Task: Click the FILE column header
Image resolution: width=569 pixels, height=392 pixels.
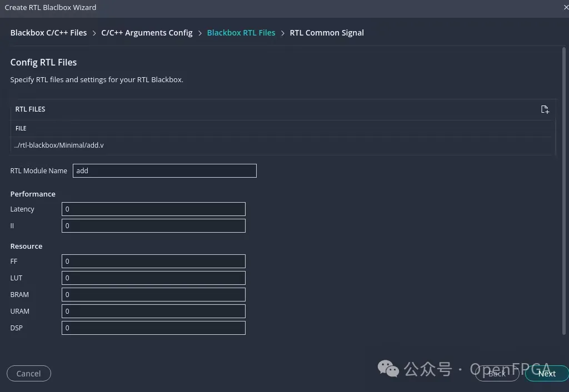Action: click(21, 128)
